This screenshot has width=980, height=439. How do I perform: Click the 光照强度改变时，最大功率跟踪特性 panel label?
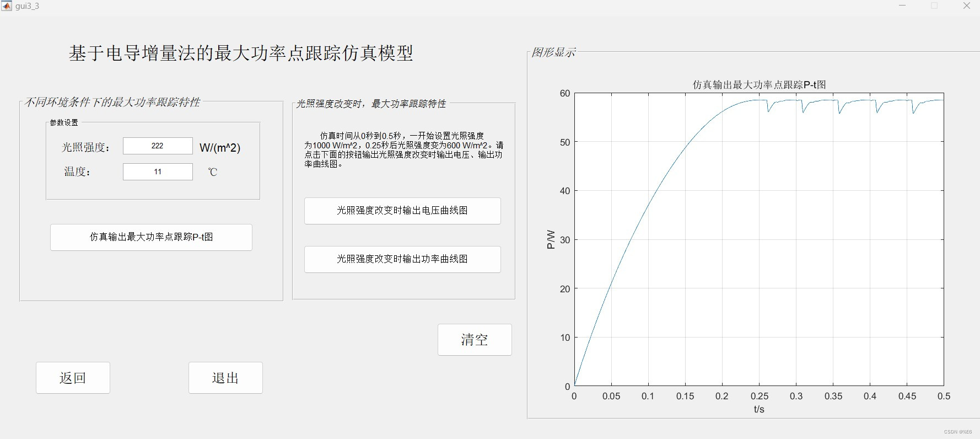(371, 104)
